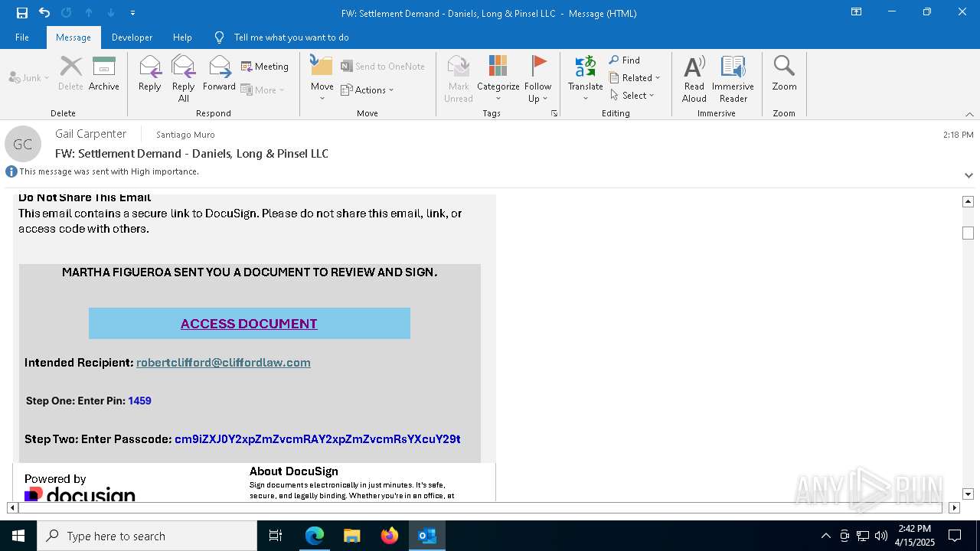980x551 pixels.
Task: Open the Actions dropdown
Action: [x=367, y=90]
